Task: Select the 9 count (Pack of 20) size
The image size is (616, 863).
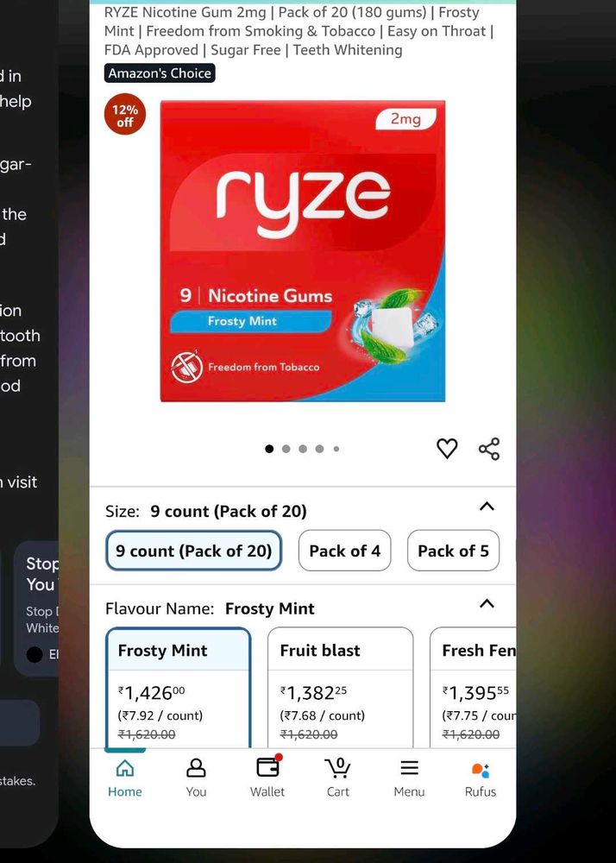Action: click(x=193, y=551)
